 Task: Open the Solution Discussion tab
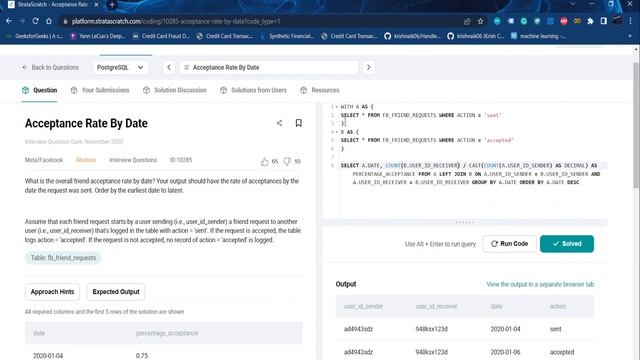point(175,90)
